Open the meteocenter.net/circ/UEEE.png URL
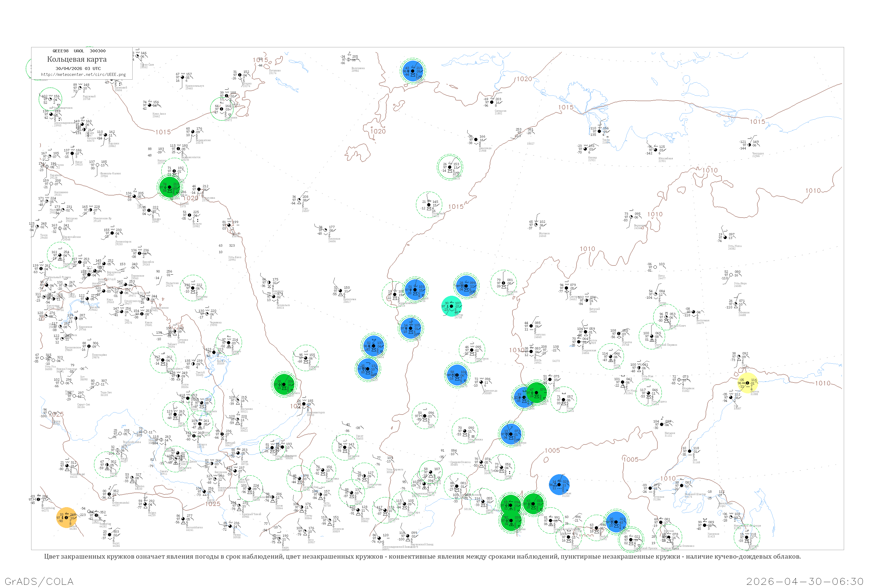This screenshot has width=882, height=588. point(83,74)
